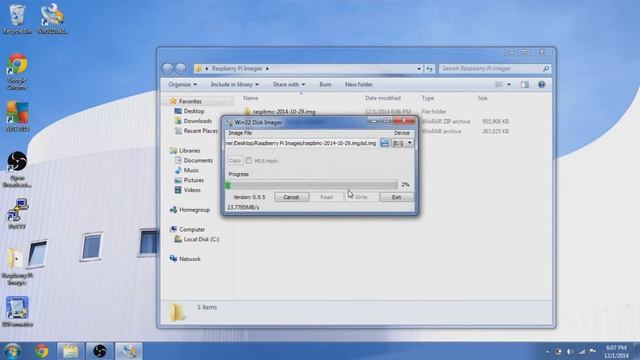
Task: Open the Include in library menu
Action: [x=235, y=84]
